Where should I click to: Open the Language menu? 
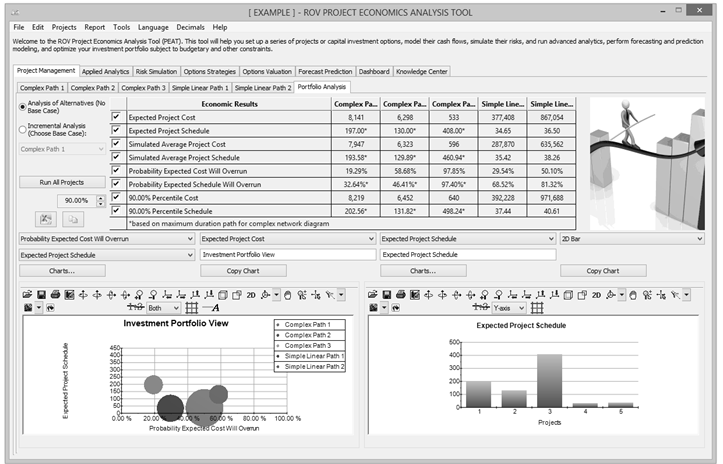point(153,27)
